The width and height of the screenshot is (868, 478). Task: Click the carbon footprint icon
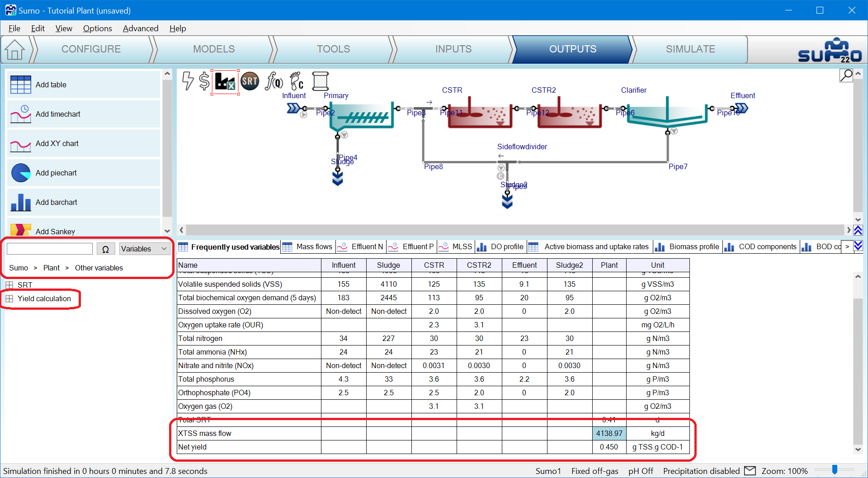point(297,81)
